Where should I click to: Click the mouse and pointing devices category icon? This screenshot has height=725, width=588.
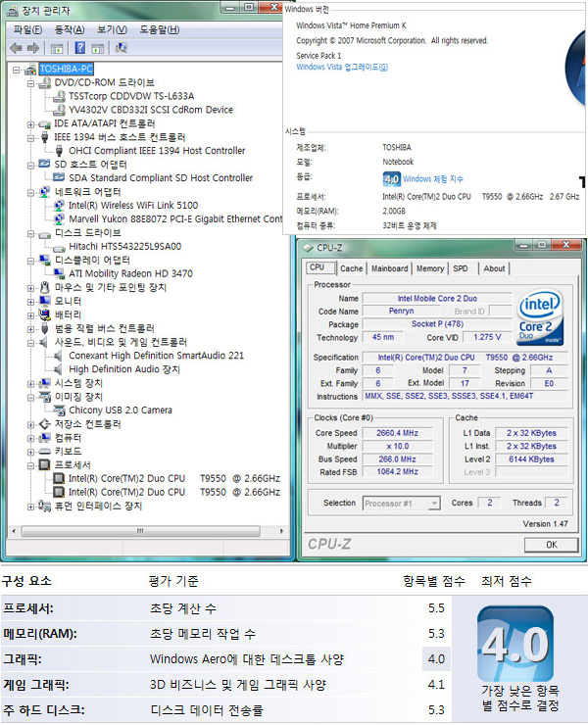[44, 288]
